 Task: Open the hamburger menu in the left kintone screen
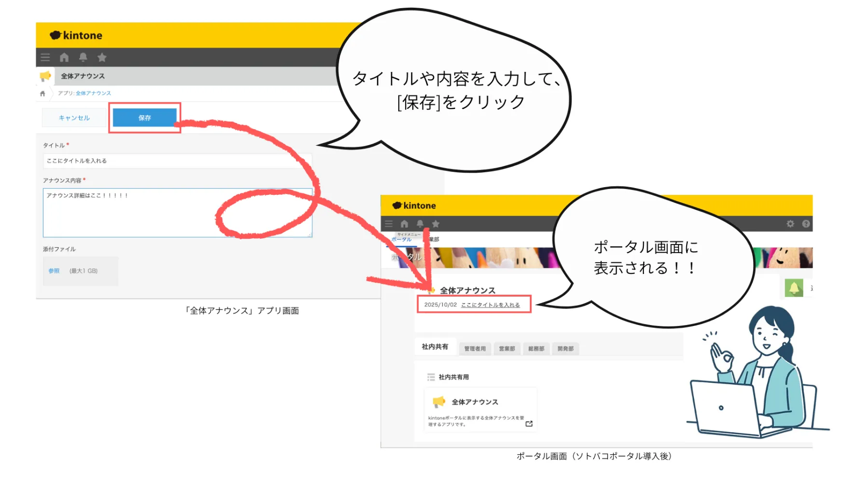click(x=45, y=57)
